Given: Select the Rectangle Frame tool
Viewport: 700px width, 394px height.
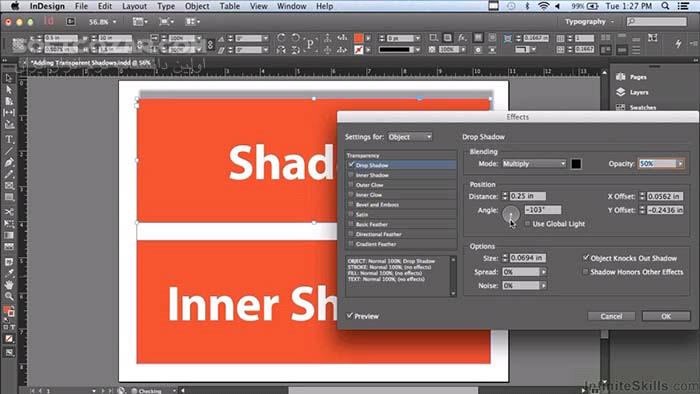Looking at the screenshot, I should tap(8, 186).
